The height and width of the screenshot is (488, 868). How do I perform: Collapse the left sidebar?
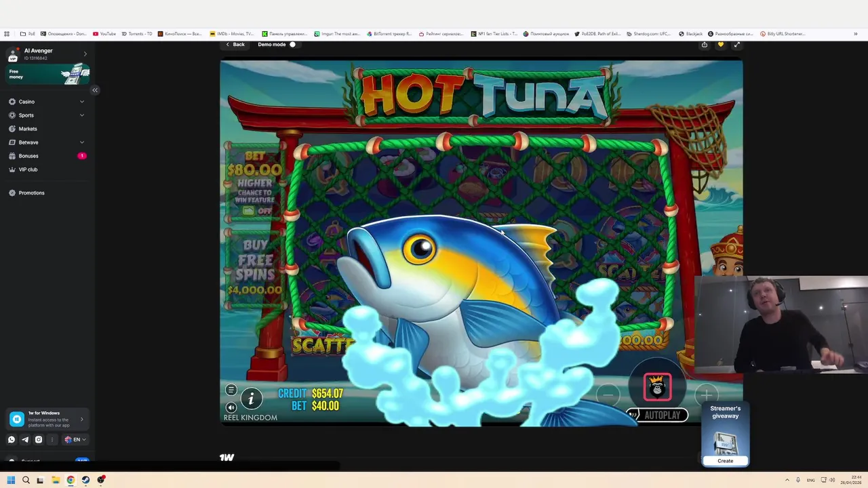tap(95, 90)
